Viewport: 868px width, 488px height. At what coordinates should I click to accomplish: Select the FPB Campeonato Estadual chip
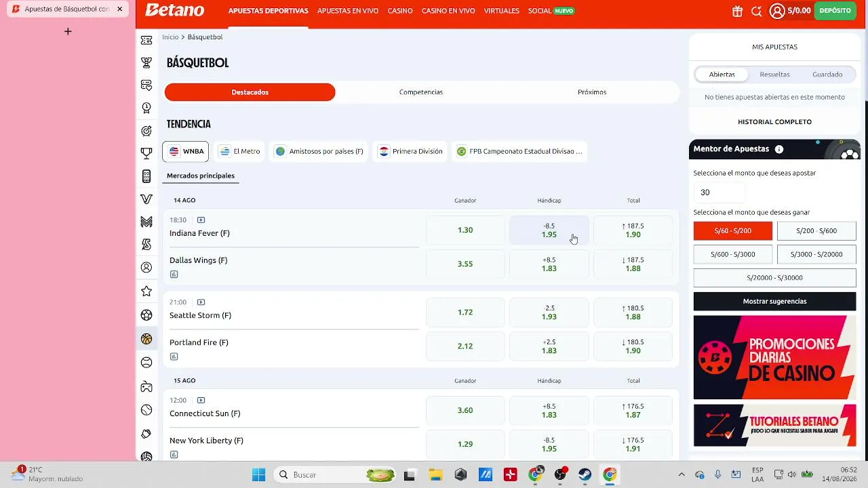[519, 151]
